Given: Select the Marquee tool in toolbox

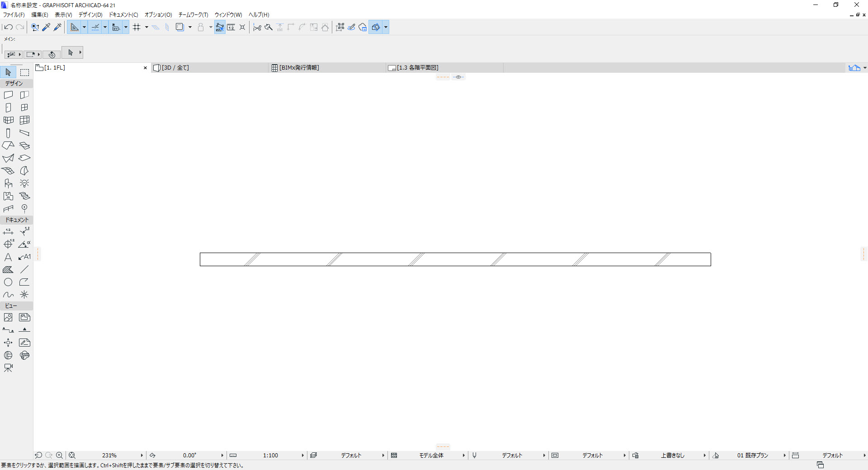Looking at the screenshot, I should pyautogui.click(x=25, y=72).
